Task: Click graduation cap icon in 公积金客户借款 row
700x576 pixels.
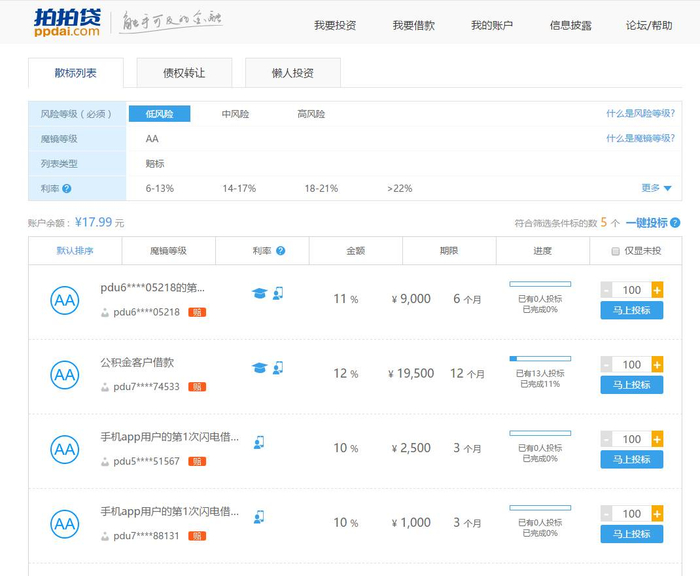Action: [259, 368]
